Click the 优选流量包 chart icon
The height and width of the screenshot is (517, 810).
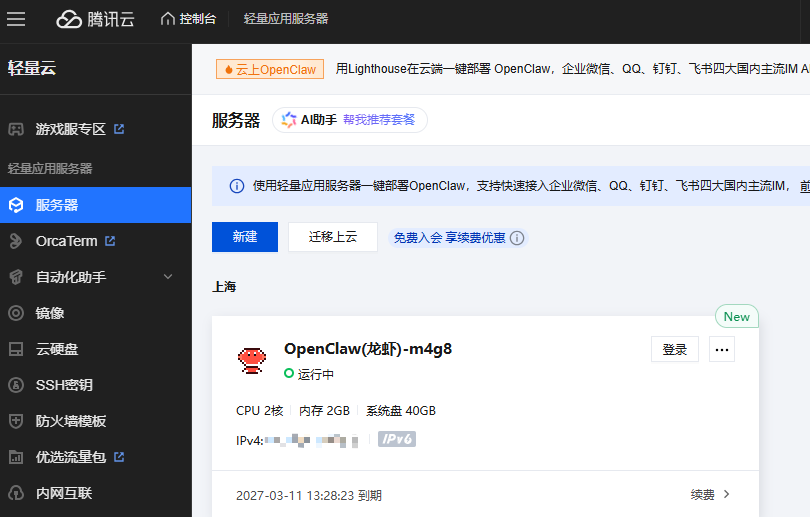[16, 457]
